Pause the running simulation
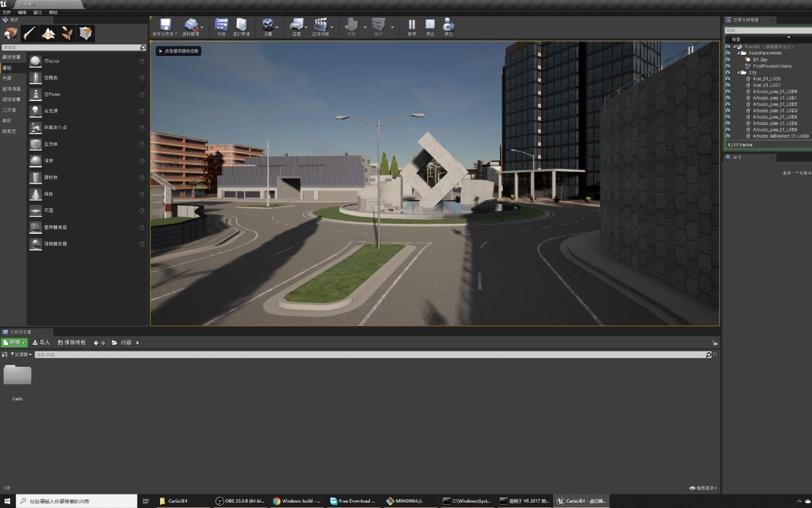The image size is (812, 508). tap(412, 26)
